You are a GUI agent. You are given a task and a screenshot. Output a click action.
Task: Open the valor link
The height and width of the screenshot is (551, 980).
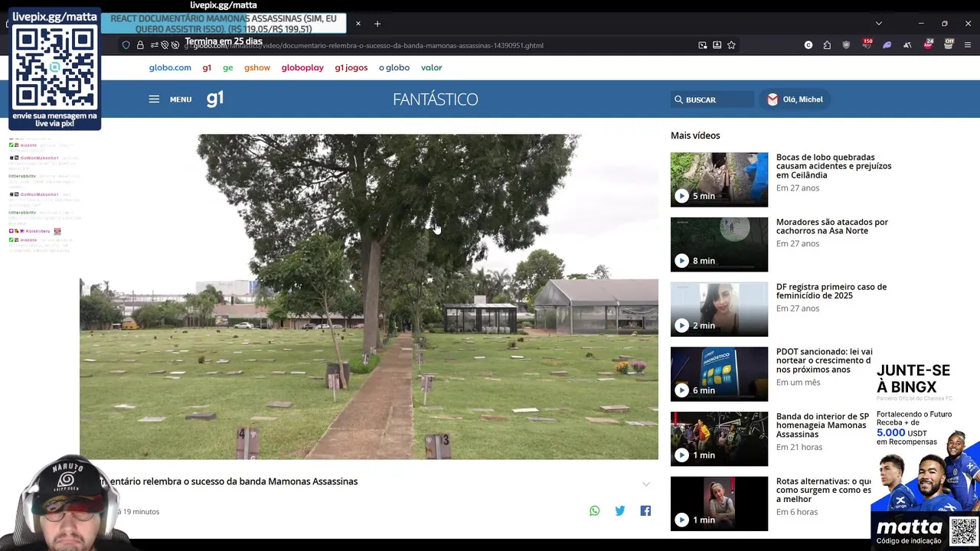coord(431,67)
